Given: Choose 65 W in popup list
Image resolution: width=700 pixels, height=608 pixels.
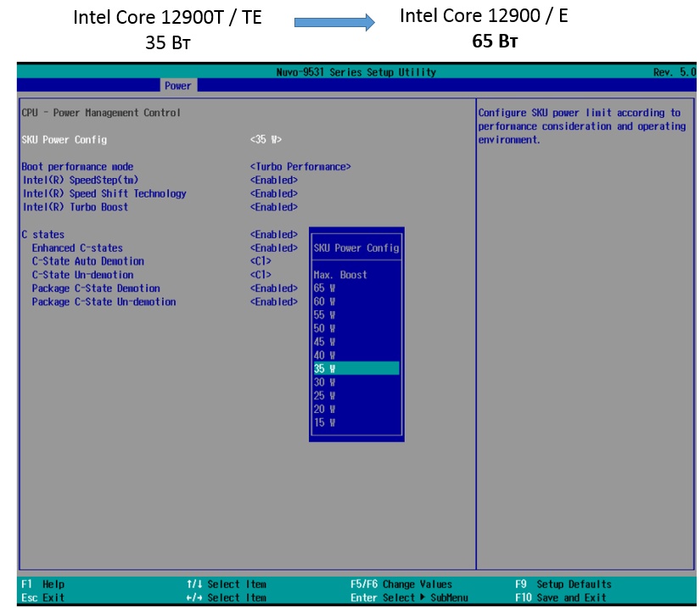Looking at the screenshot, I should (x=325, y=288).
